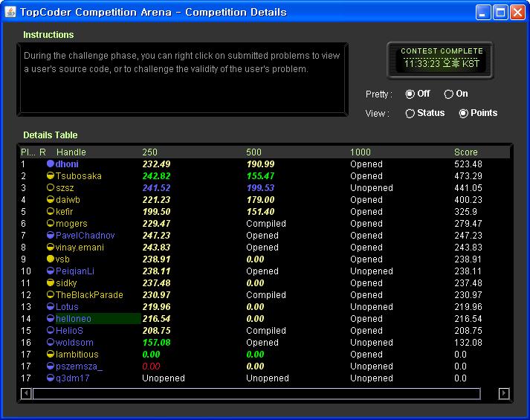530x420 pixels.
Task: Click the Java icon in the title bar
Action: pyautogui.click(x=10, y=12)
